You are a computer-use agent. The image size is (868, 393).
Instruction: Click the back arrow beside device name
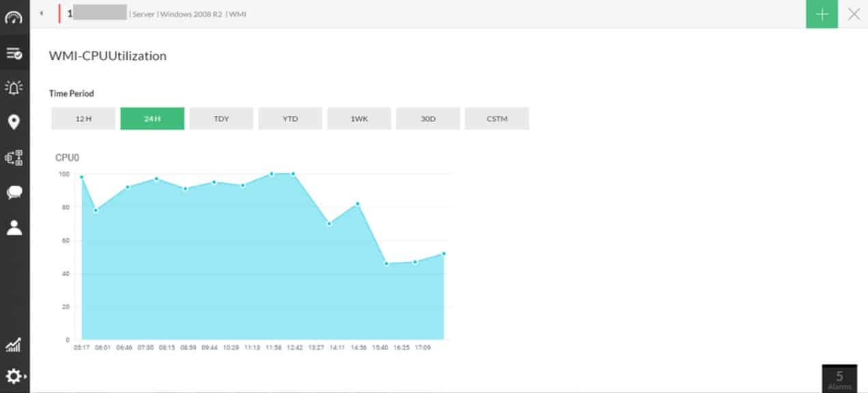[41, 14]
